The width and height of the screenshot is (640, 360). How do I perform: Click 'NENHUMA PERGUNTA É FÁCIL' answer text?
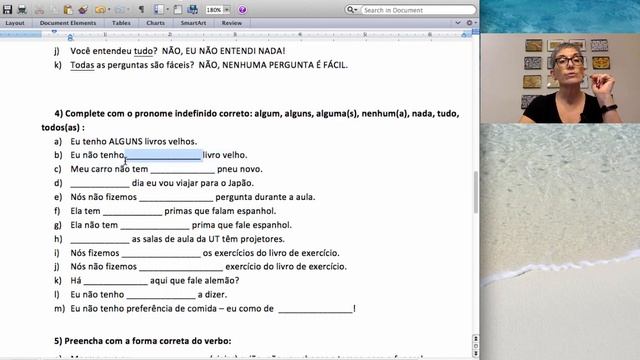coord(285,65)
